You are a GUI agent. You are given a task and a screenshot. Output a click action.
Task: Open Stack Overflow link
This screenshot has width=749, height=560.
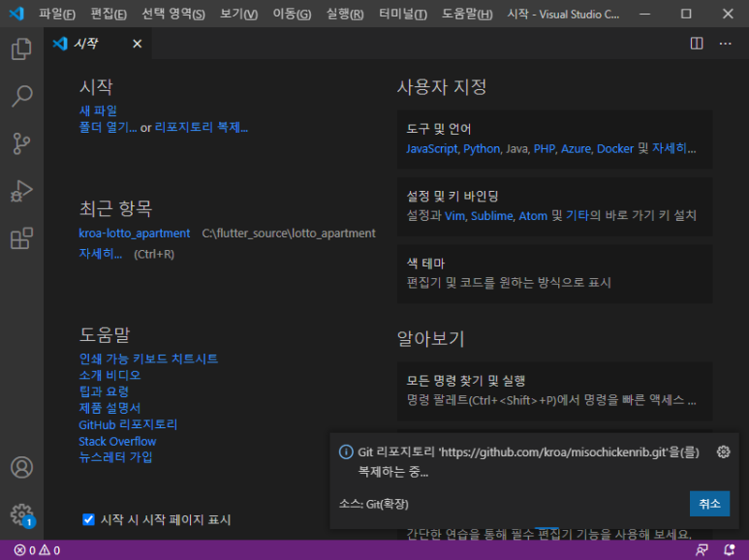pos(117,441)
